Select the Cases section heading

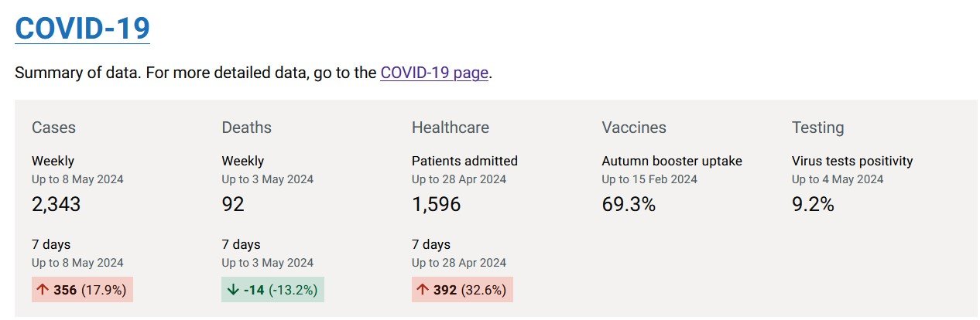(53, 128)
